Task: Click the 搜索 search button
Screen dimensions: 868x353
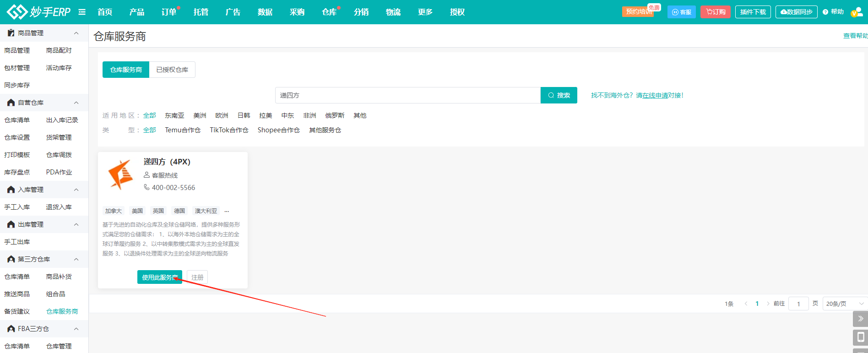Action: tap(559, 95)
